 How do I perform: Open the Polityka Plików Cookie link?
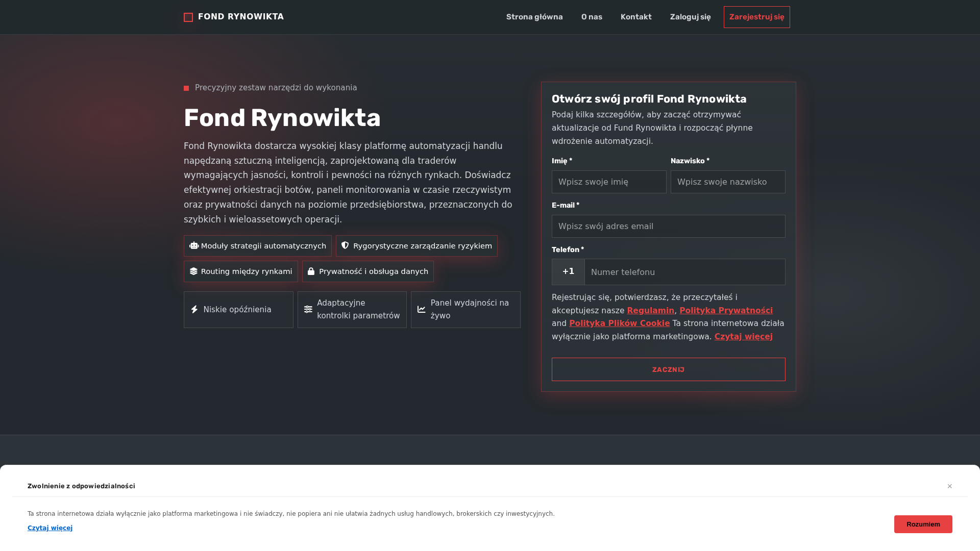click(x=619, y=323)
